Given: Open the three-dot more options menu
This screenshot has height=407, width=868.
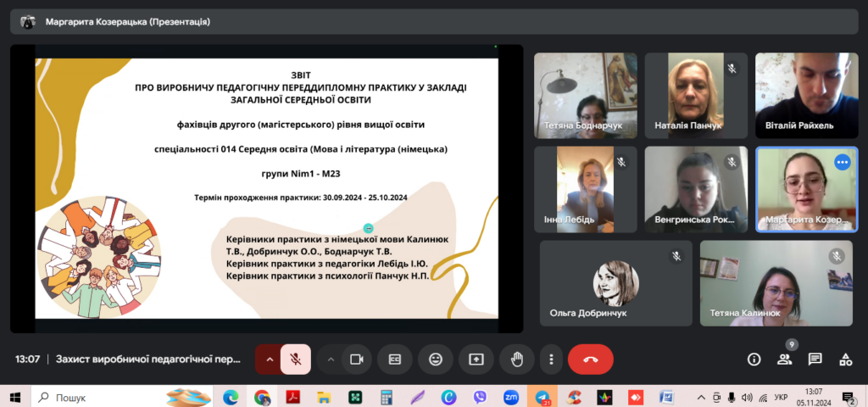Looking at the screenshot, I should tap(552, 359).
